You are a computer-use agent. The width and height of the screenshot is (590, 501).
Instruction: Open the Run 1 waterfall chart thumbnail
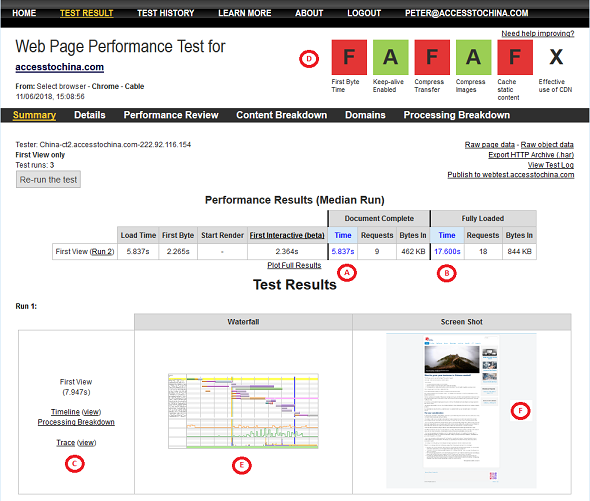243,411
